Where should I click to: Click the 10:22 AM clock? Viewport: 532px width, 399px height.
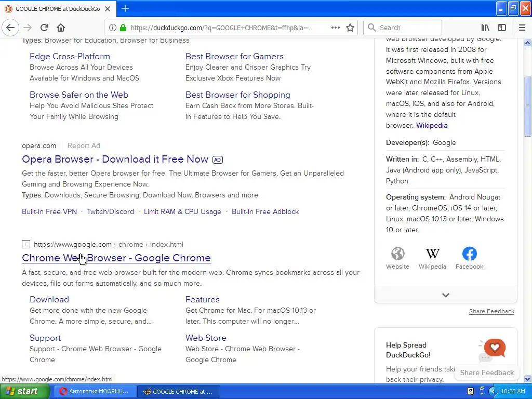tap(513, 391)
